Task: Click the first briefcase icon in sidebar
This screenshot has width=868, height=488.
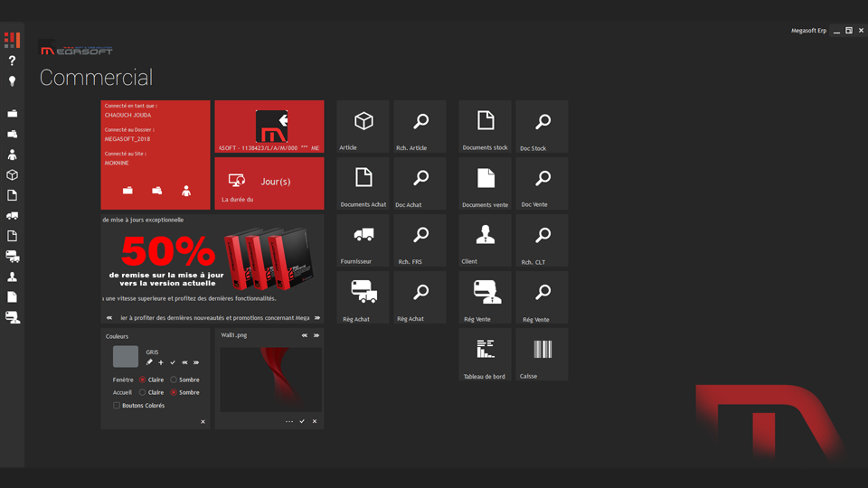Action: click(x=12, y=114)
